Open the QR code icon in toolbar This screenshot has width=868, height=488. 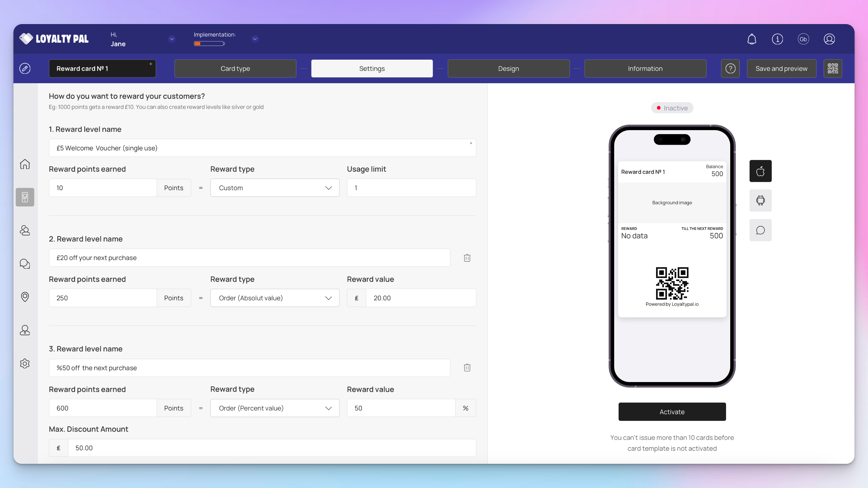pyautogui.click(x=833, y=68)
